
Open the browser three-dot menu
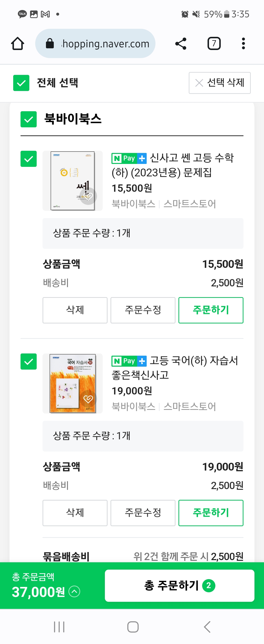[243, 44]
